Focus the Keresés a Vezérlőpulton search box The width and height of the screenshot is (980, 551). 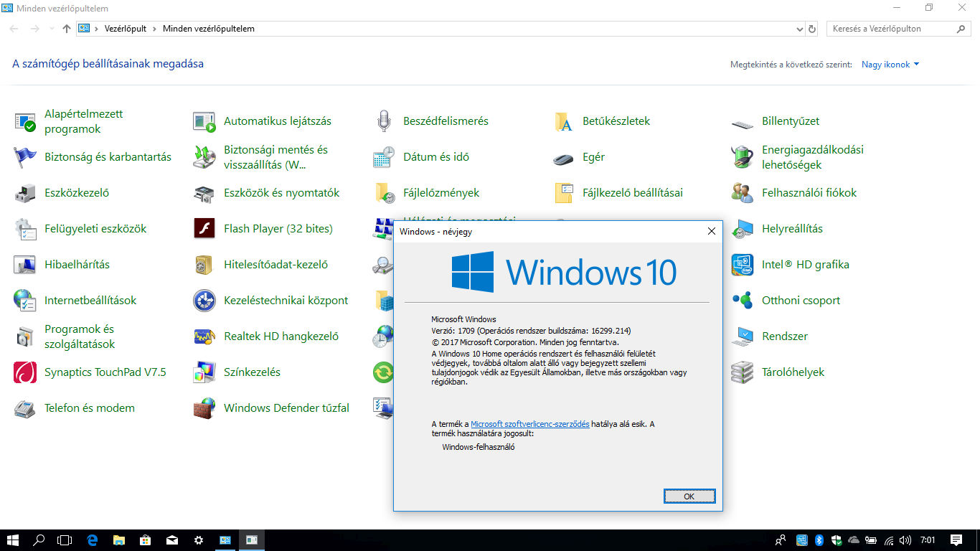pos(899,29)
